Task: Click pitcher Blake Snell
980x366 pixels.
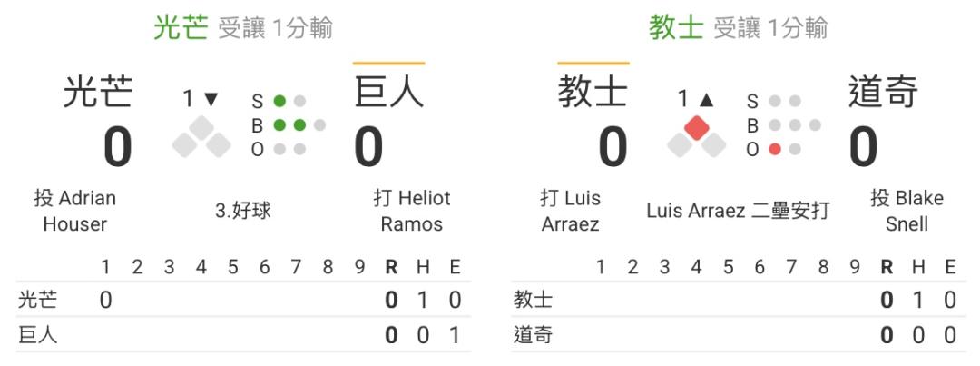Action: pos(906,211)
